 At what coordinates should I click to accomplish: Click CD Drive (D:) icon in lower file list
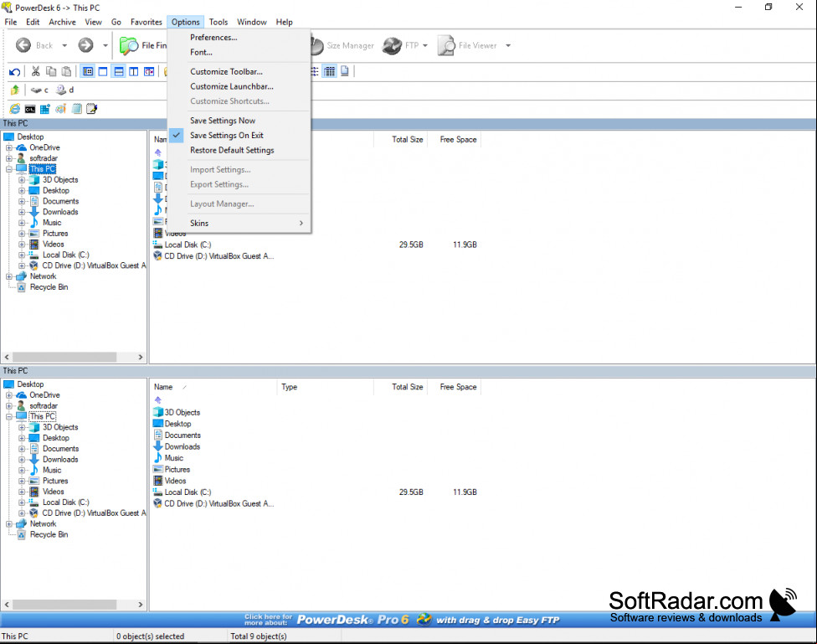coord(158,503)
